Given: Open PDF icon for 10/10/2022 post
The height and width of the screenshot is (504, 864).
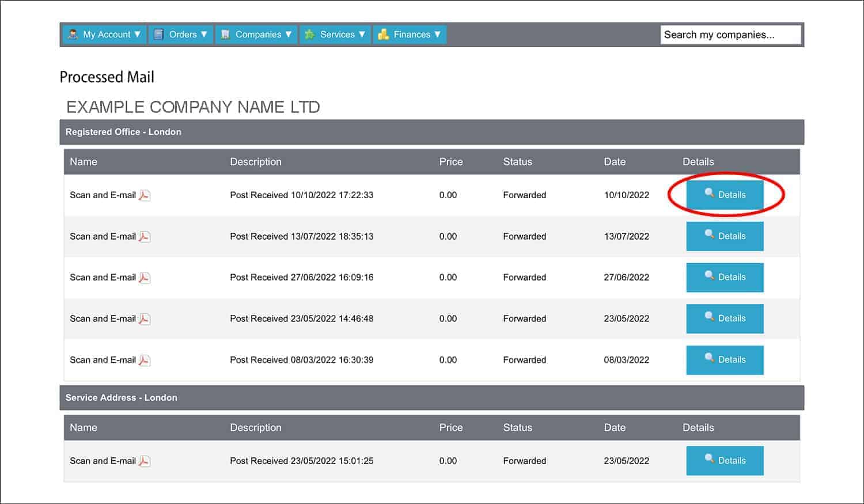Looking at the screenshot, I should [145, 195].
